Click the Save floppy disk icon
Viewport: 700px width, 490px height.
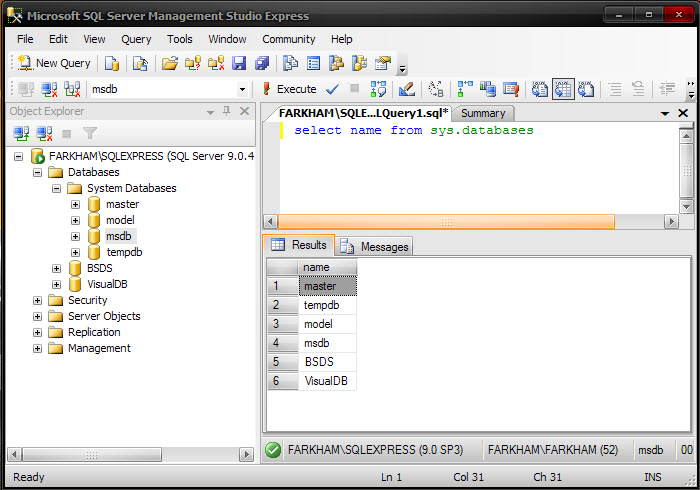239,63
